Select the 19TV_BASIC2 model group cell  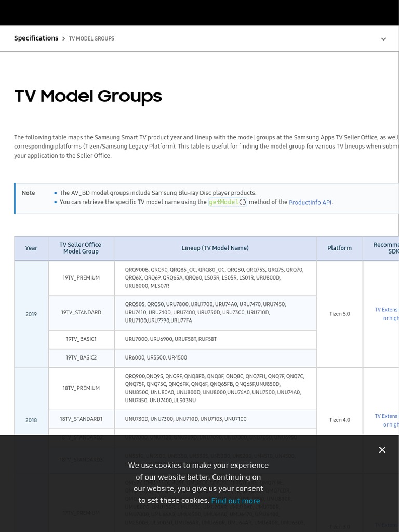pyautogui.click(x=81, y=358)
